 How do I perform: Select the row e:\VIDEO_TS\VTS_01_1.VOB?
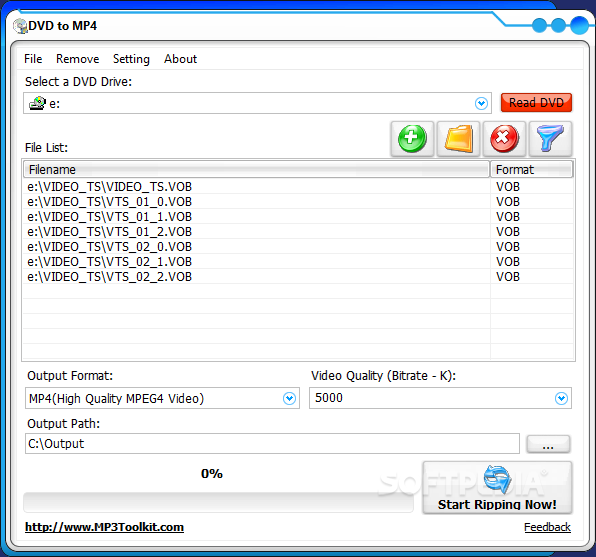[x=298, y=217]
